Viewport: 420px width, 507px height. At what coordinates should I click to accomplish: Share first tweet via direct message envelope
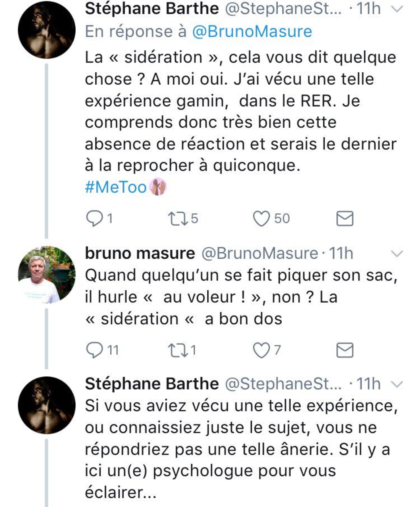click(345, 218)
